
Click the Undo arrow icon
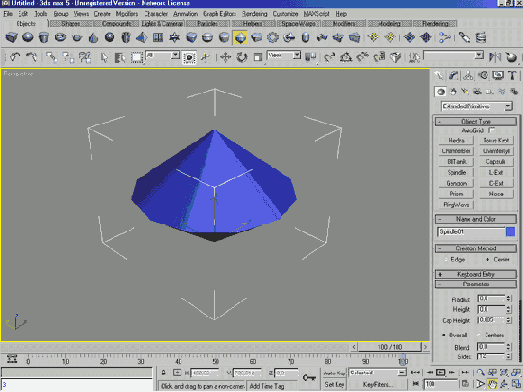[15, 57]
